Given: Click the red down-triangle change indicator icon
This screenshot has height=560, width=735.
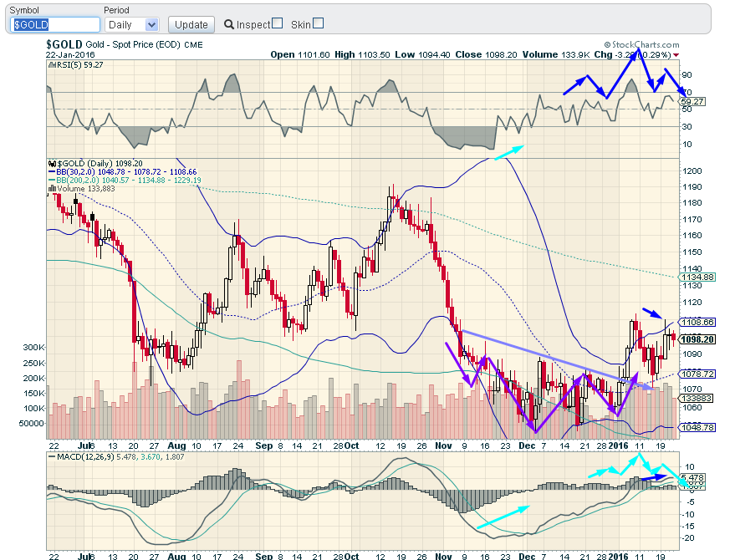Looking at the screenshot, I should (x=676, y=55).
